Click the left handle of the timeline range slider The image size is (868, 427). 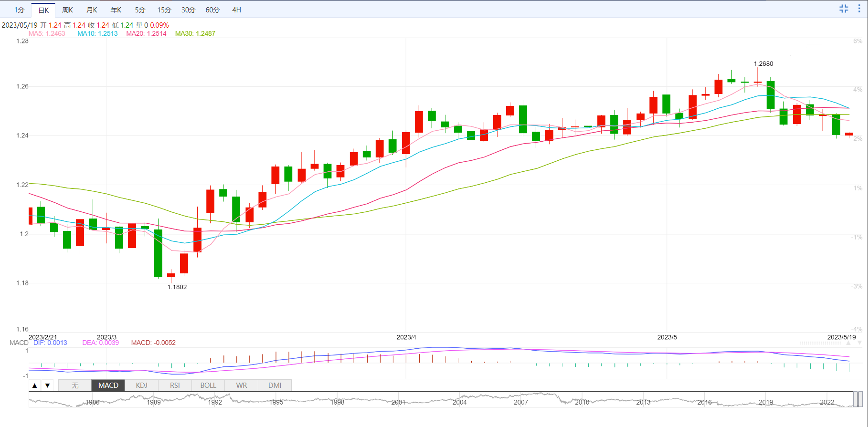(x=855, y=399)
